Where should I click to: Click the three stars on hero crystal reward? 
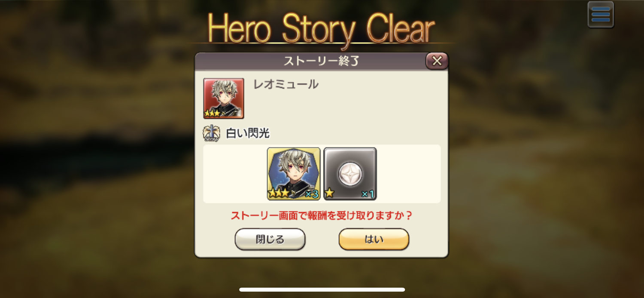click(279, 193)
